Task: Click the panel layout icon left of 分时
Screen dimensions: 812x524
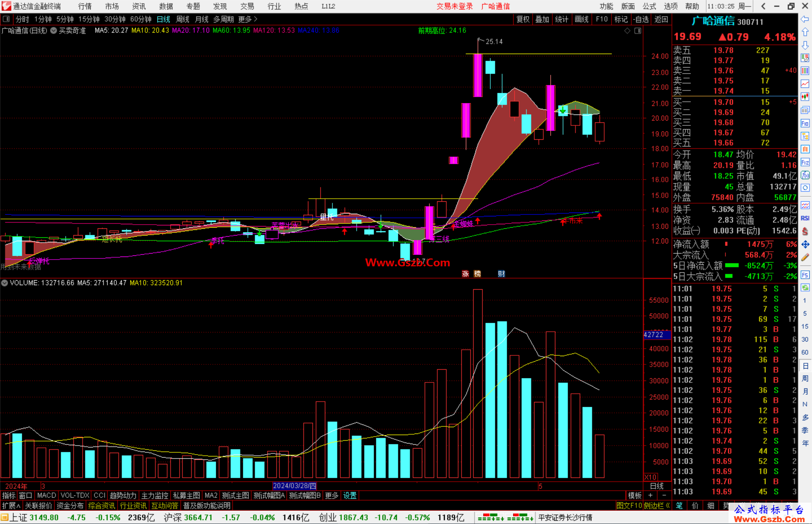Action: (x=6, y=19)
